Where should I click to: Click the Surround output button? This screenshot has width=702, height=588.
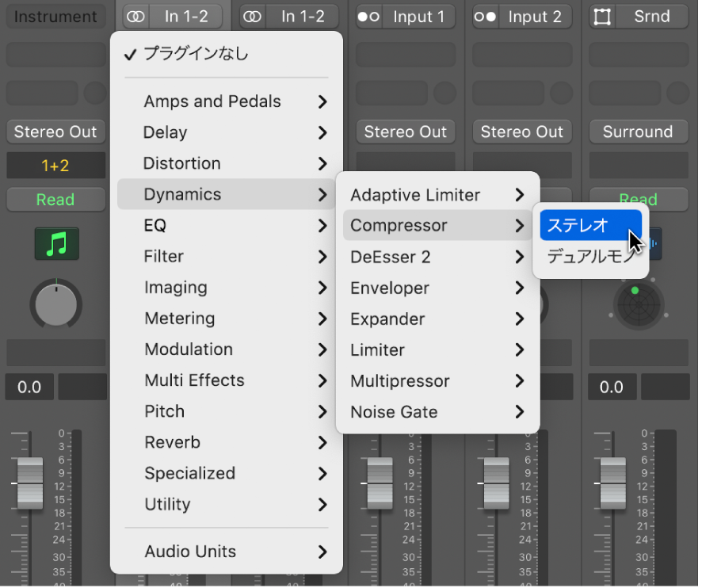638,132
